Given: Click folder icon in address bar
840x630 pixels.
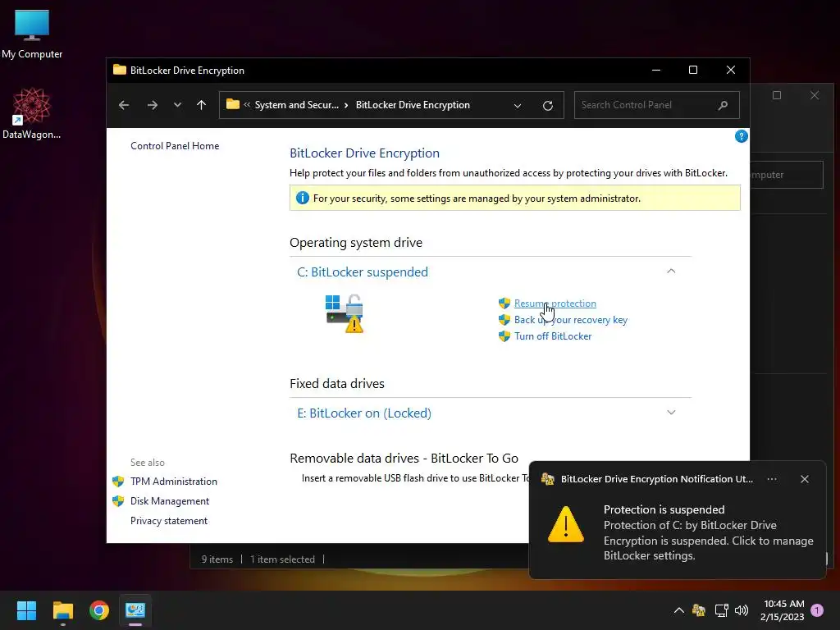Looking at the screenshot, I should [x=232, y=104].
